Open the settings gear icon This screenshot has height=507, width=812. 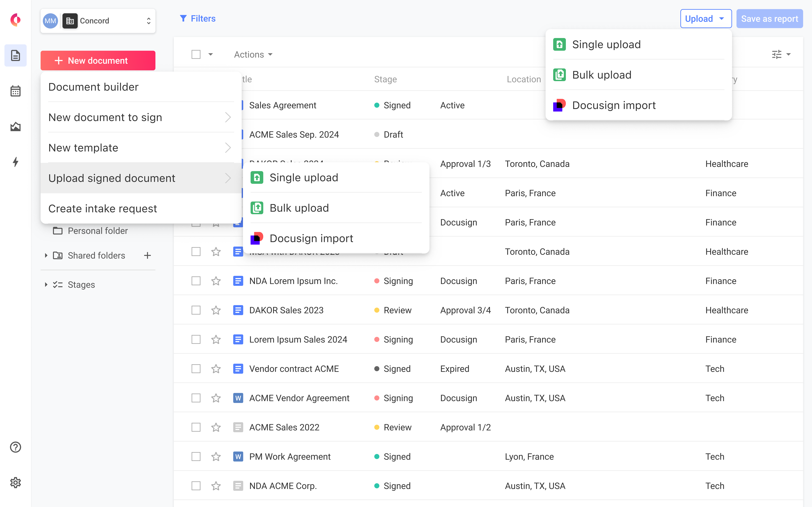[x=15, y=483]
